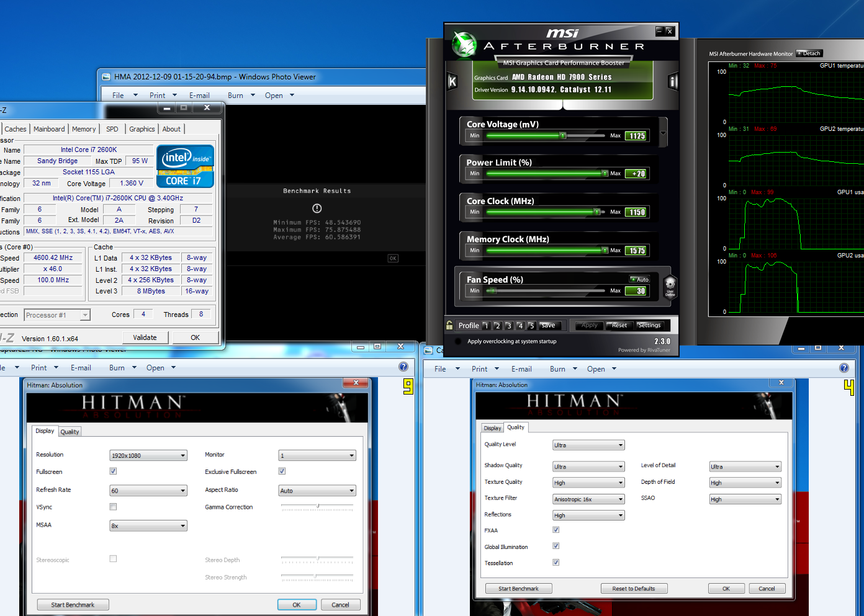Load Afterburner profile slot 3
Viewport: 864px width, 616px height.
point(509,325)
